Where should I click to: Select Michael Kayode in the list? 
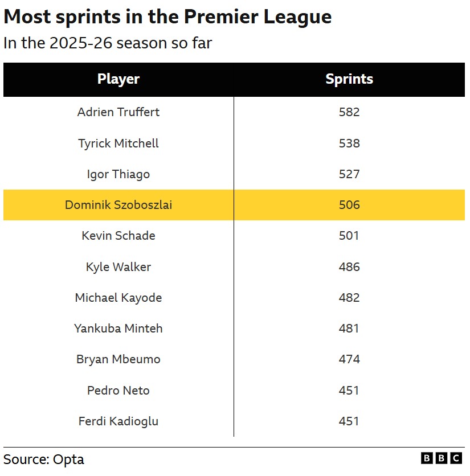[x=118, y=298]
